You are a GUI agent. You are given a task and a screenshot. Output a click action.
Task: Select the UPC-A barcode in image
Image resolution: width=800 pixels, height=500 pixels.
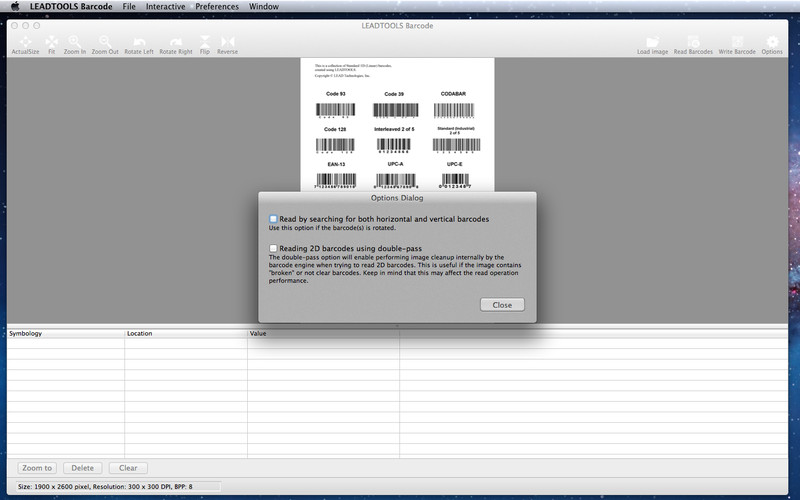(395, 181)
